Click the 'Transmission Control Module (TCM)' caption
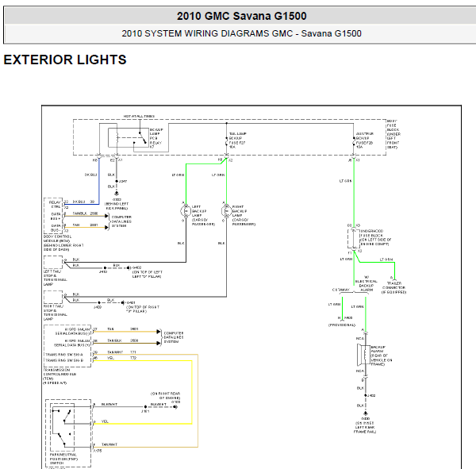 (59, 376)
